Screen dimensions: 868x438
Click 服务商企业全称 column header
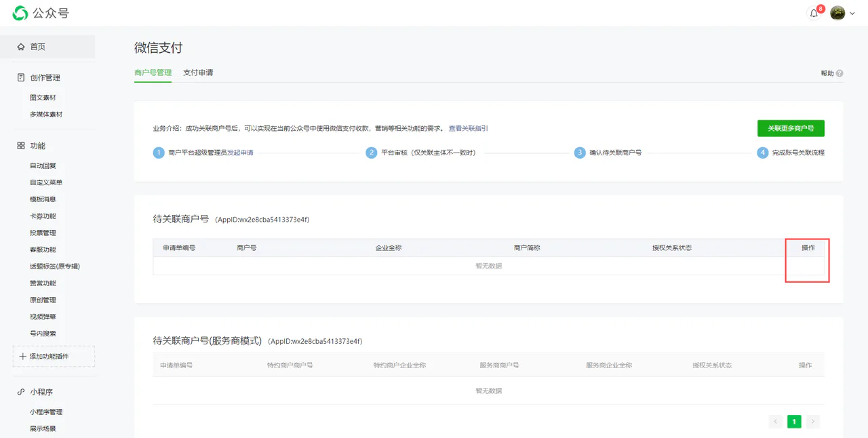pos(609,365)
